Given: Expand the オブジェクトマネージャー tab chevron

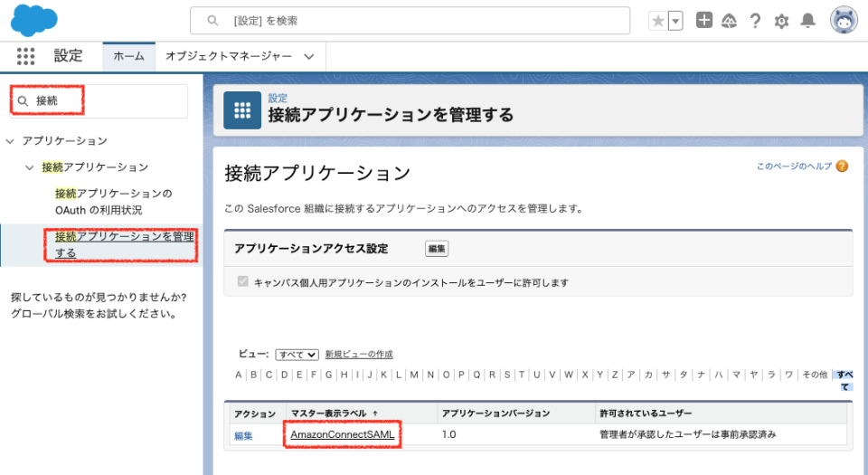Looking at the screenshot, I should point(309,56).
